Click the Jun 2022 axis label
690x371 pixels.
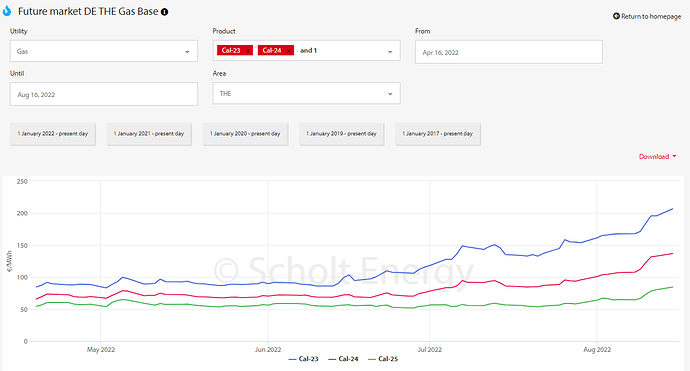pos(268,349)
